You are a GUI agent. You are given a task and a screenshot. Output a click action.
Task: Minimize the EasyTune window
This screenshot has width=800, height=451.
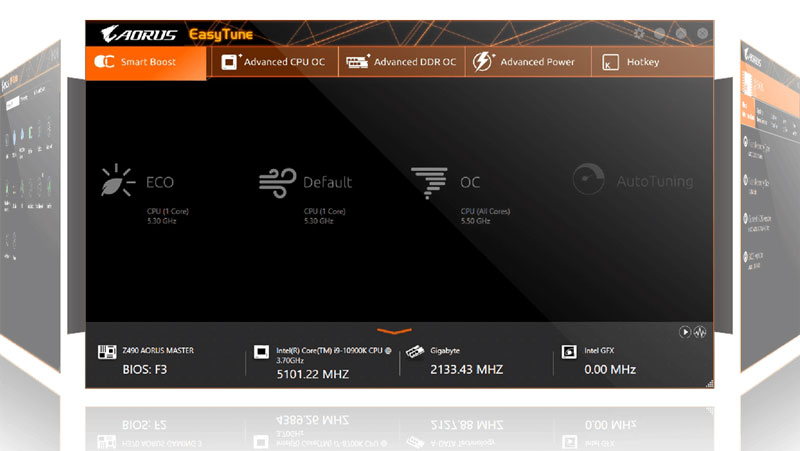pos(660,34)
